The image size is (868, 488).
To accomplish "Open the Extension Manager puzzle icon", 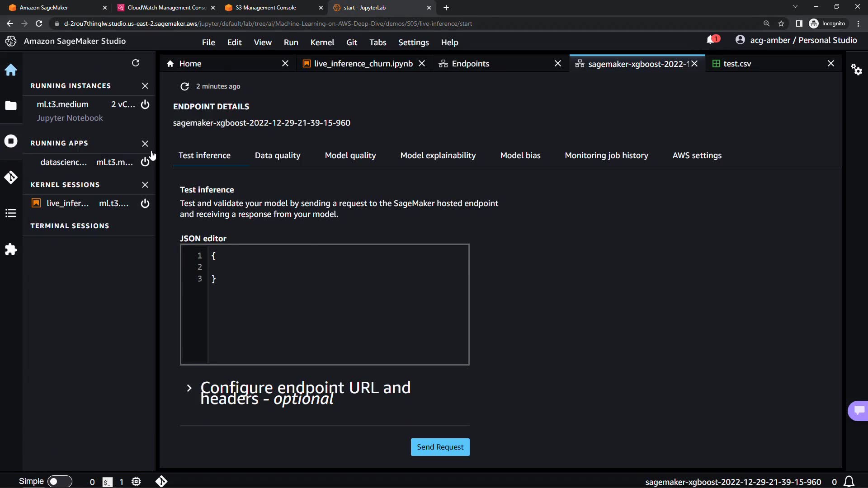I will tap(11, 249).
